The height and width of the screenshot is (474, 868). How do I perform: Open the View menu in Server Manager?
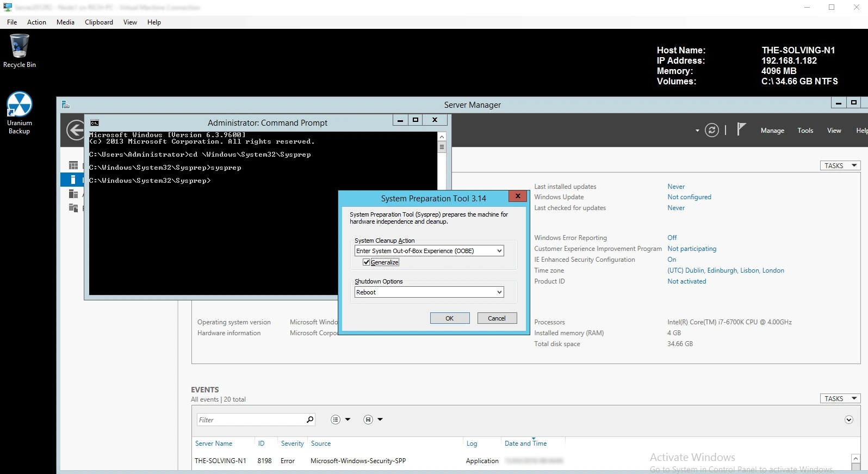point(834,131)
